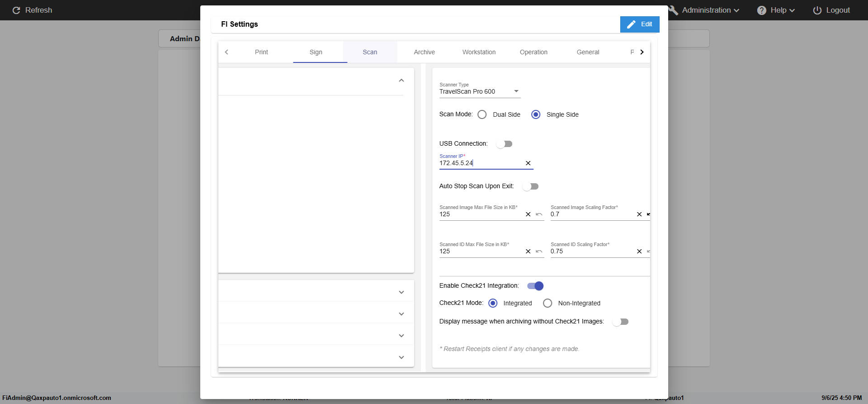Select Dual Side scan mode
This screenshot has width=868, height=404.
482,115
